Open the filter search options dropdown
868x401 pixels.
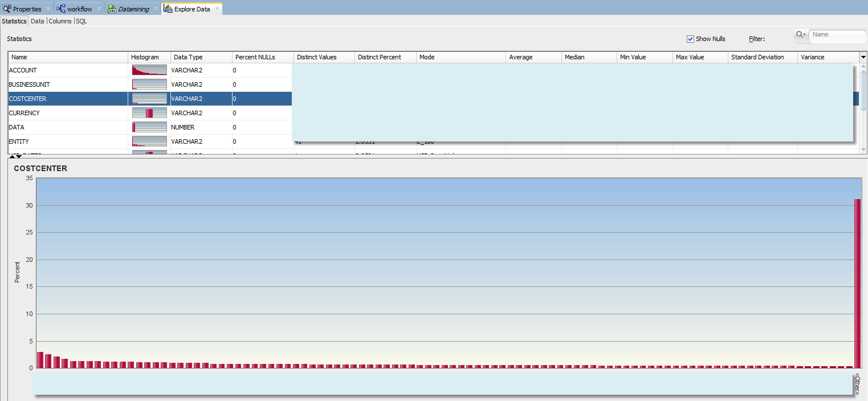pos(801,35)
